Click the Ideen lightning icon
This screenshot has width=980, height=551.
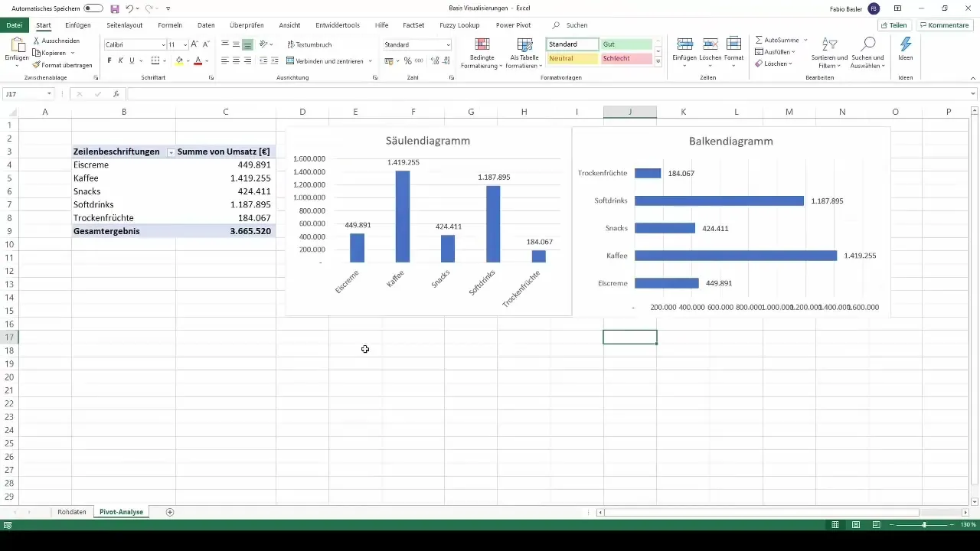coord(906,44)
